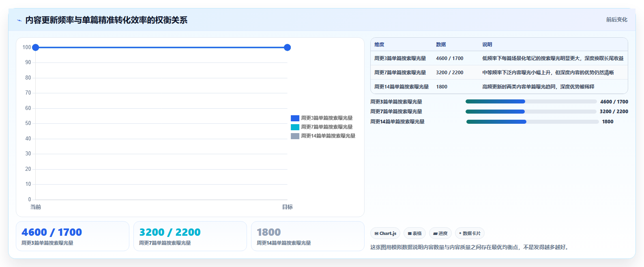Click the progress bar for 周更7篇单篇搜索曝光量

click(x=531, y=112)
